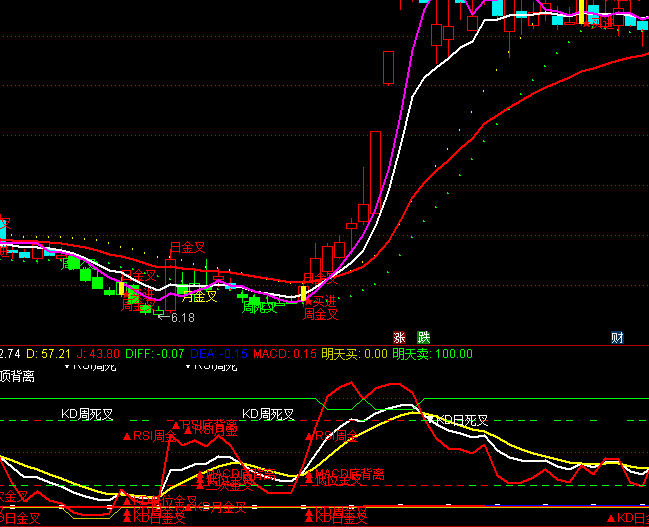Click the DIFF -0.07 readout
Viewport: 649px width, 527px height.
156,354
